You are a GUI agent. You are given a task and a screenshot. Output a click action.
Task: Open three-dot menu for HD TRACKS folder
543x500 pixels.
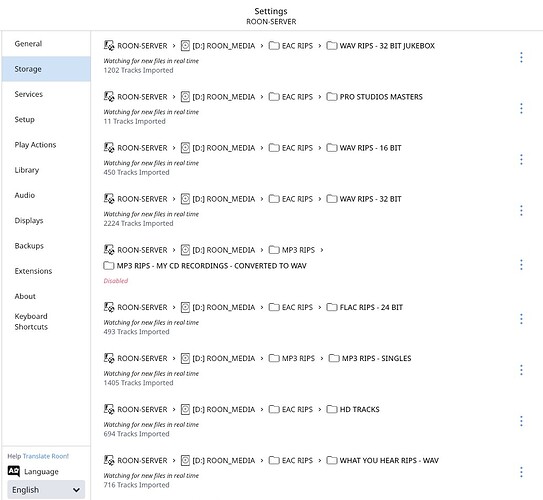(521, 421)
